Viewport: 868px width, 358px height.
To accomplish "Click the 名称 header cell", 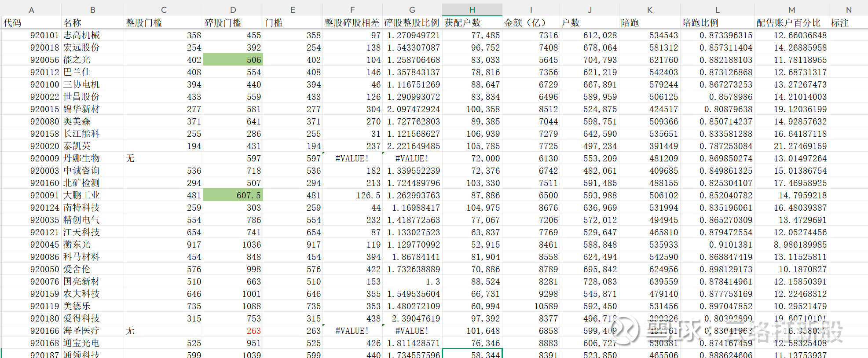I will (92, 23).
